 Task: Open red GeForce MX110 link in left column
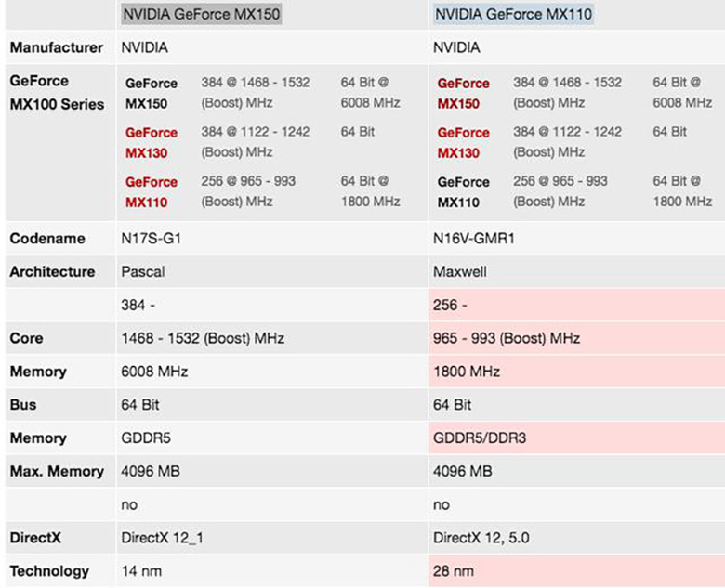[x=151, y=191]
